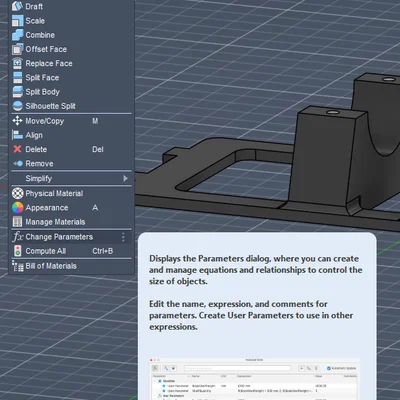The height and width of the screenshot is (400, 400).
Task: Click the Appearance color wheel icon
Action: click(x=17, y=208)
